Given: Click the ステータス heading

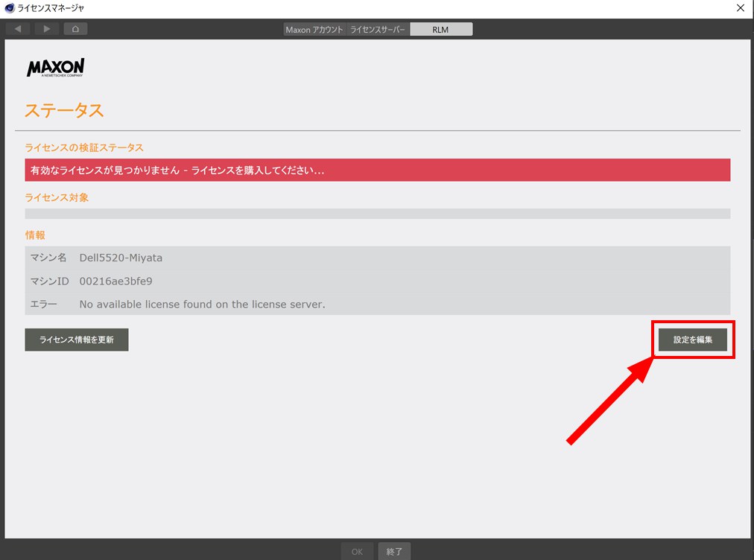Looking at the screenshot, I should [64, 110].
